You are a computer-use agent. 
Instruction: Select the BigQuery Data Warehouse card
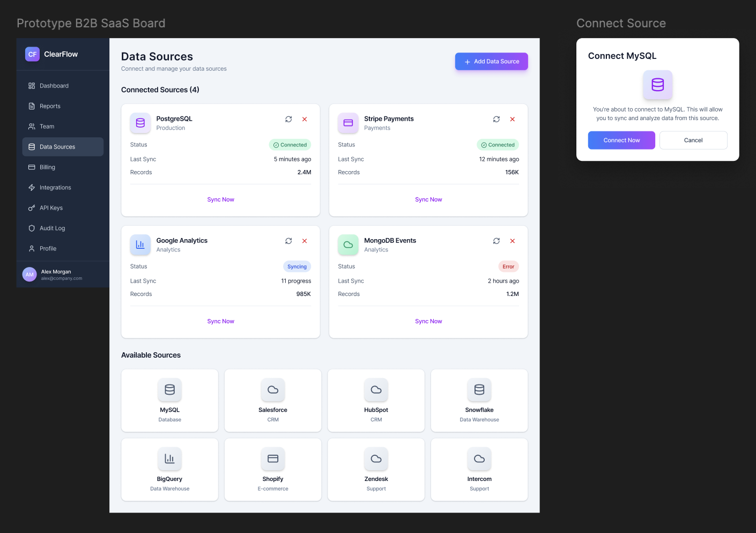coord(170,470)
